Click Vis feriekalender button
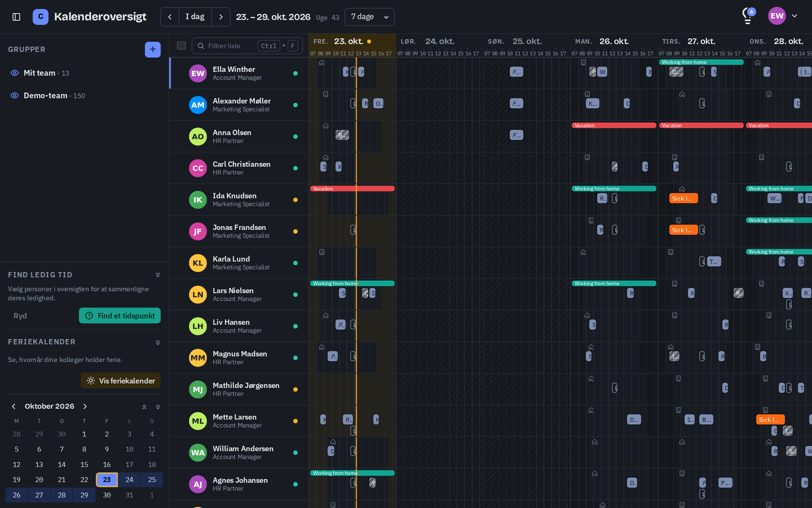 (x=121, y=381)
